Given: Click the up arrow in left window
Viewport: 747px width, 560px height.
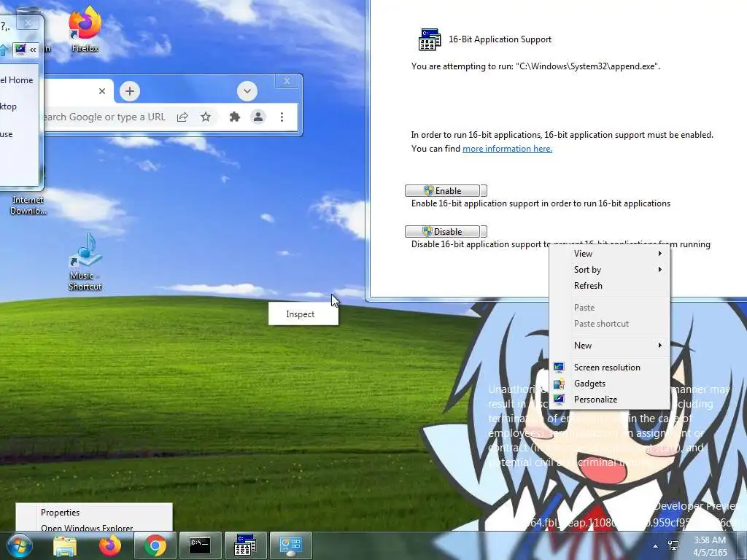Looking at the screenshot, I should pyautogui.click(x=4, y=50).
